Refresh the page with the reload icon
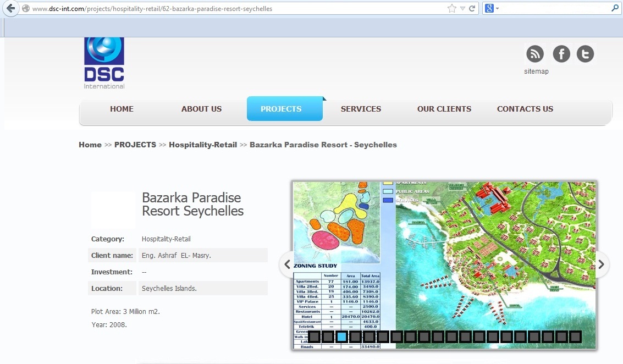The width and height of the screenshot is (623, 364). 473,8
